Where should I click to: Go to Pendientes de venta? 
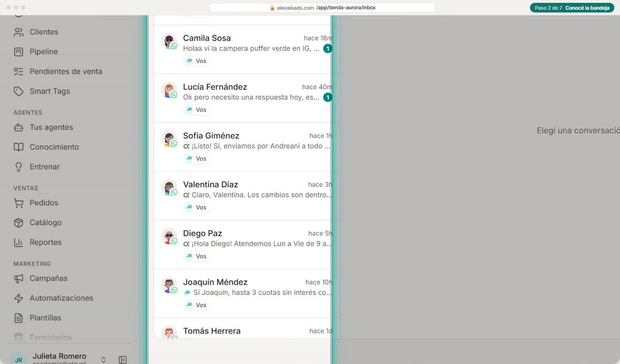pos(58,71)
